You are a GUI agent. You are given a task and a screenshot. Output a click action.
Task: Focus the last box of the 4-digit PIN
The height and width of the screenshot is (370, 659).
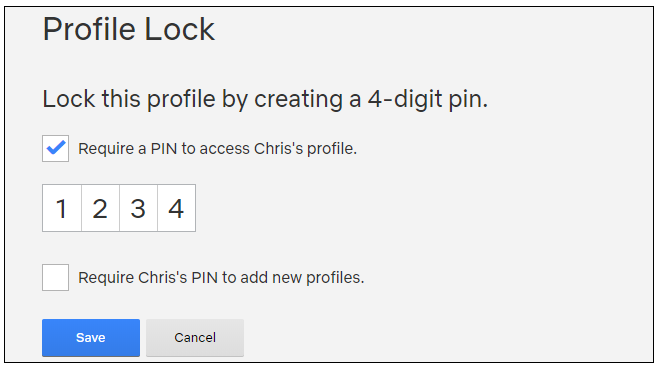point(177,208)
